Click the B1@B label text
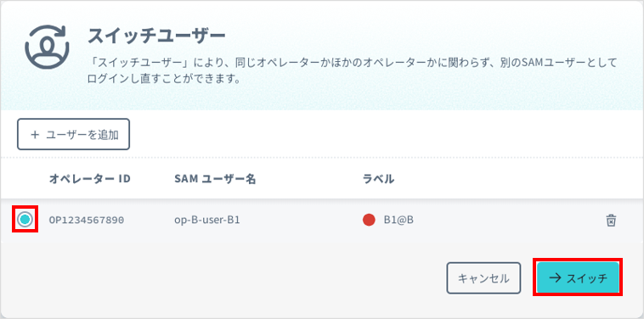 (398, 221)
